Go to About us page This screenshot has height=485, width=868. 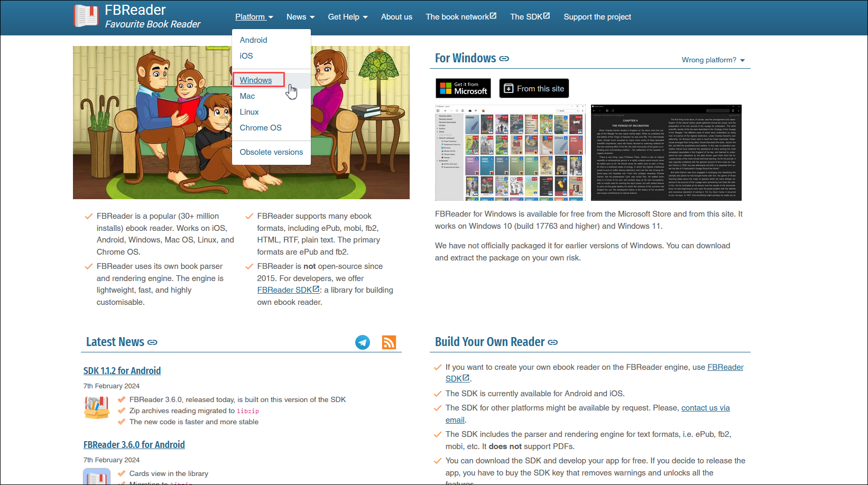click(396, 17)
